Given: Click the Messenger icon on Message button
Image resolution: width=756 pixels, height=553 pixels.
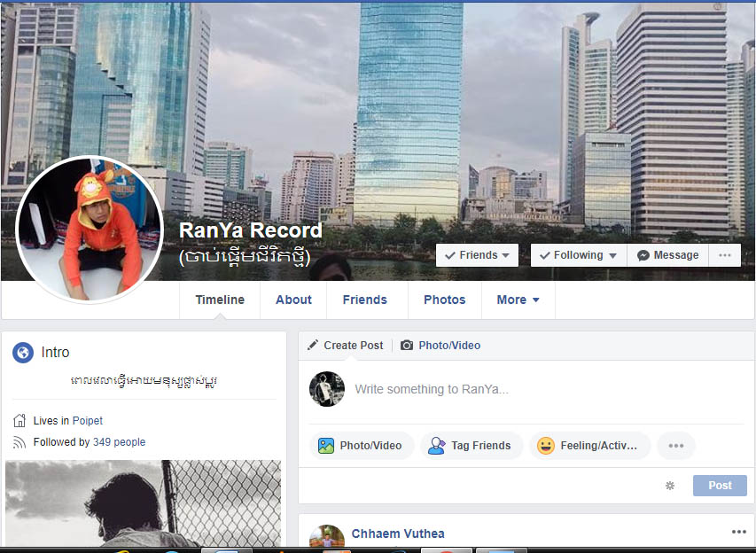Looking at the screenshot, I should tap(643, 255).
